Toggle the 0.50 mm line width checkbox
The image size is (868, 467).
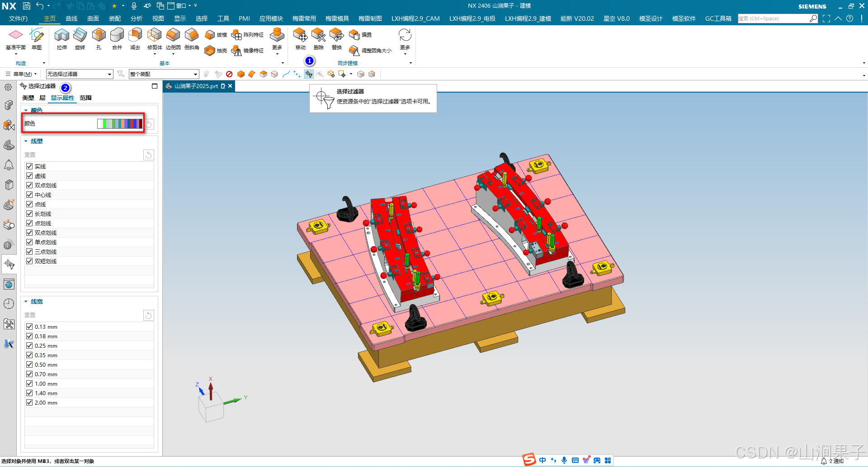tap(29, 364)
